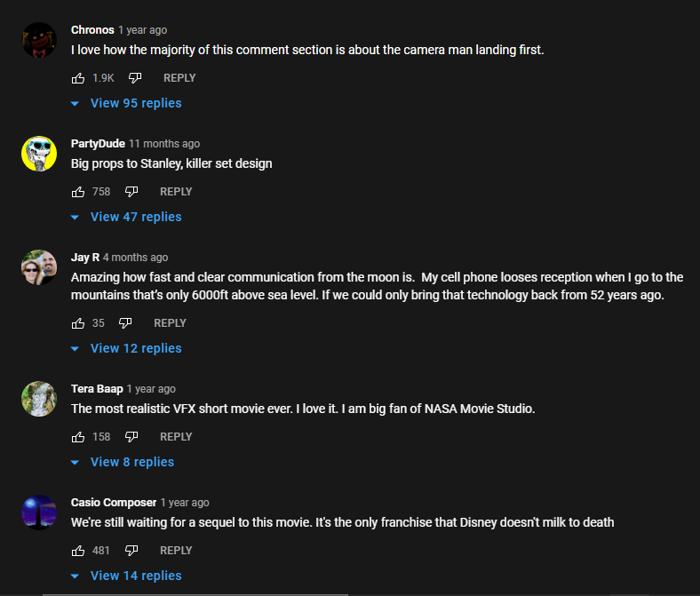Open the PartyDude channel name link
The height and width of the screenshot is (596, 700).
tap(98, 144)
